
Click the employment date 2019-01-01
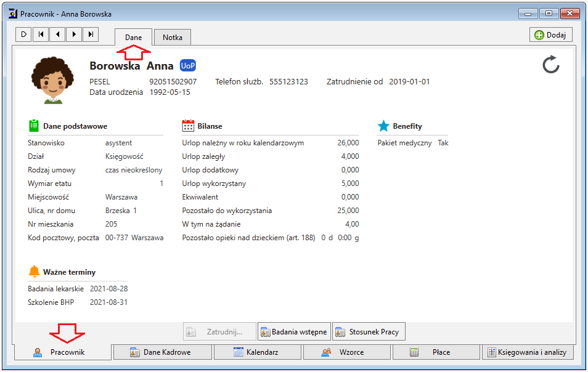click(x=409, y=82)
